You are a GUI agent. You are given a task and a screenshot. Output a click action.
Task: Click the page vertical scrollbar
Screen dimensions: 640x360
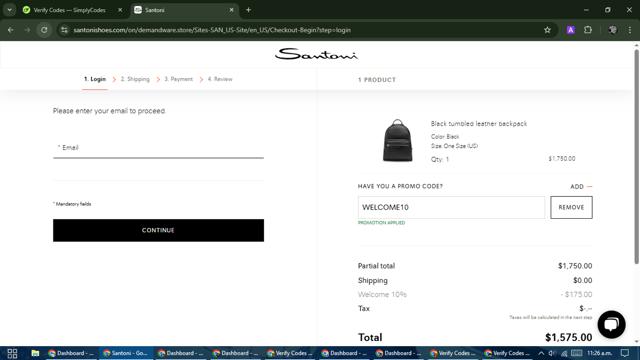tap(636, 156)
